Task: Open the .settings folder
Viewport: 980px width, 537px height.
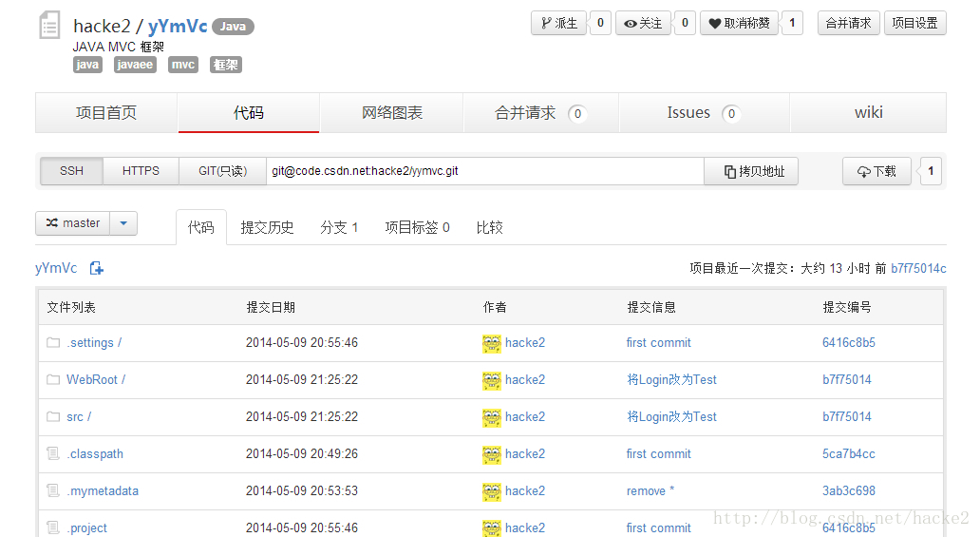Action: click(94, 343)
